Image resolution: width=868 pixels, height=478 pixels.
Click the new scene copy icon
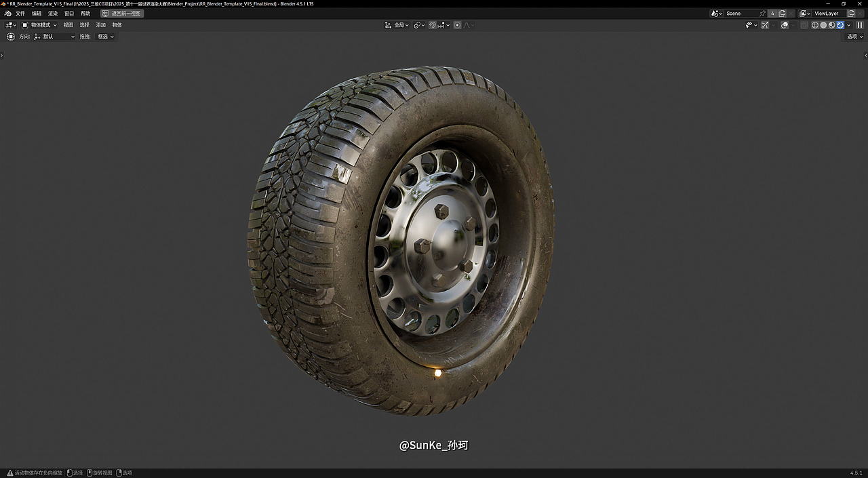click(x=782, y=14)
